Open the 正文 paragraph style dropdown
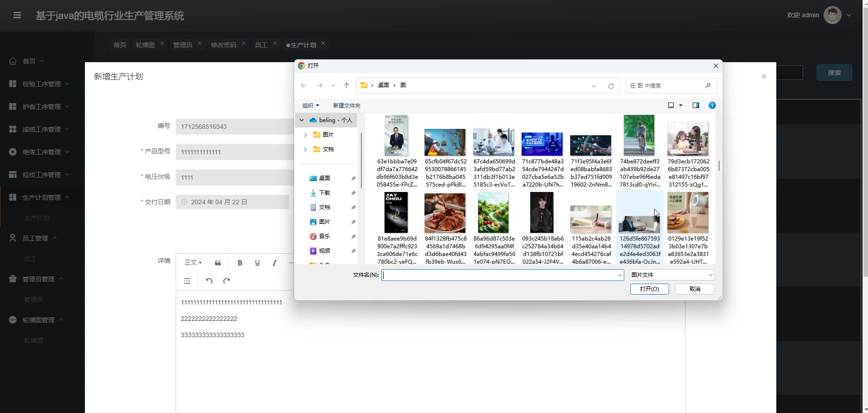The image size is (868, 413). [x=193, y=263]
